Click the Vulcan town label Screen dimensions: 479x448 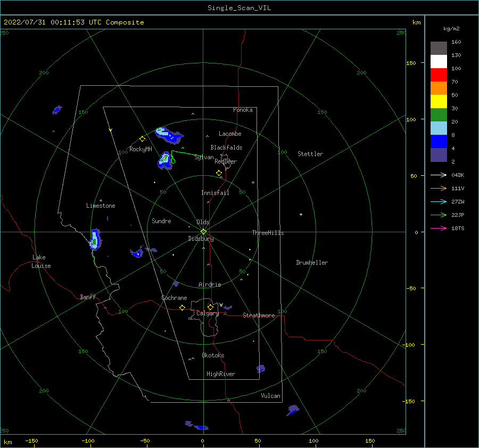click(271, 396)
